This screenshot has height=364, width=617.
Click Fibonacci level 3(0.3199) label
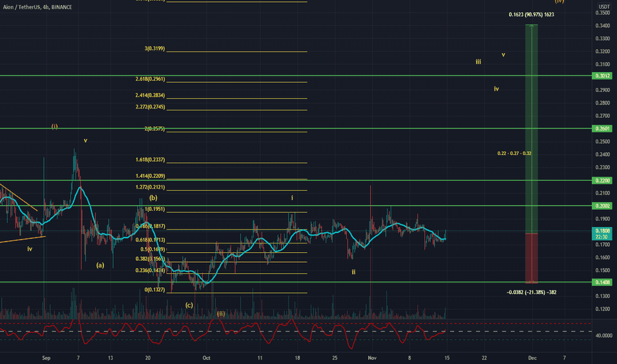pyautogui.click(x=155, y=49)
